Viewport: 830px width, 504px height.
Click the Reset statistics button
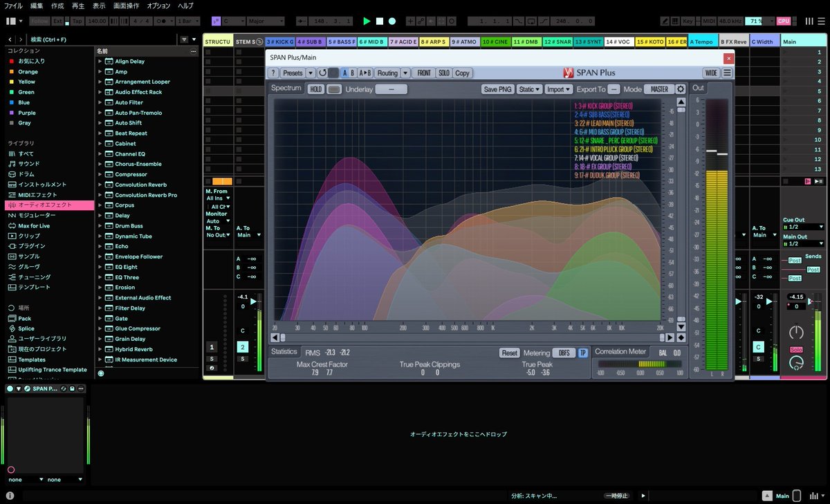[x=510, y=353]
